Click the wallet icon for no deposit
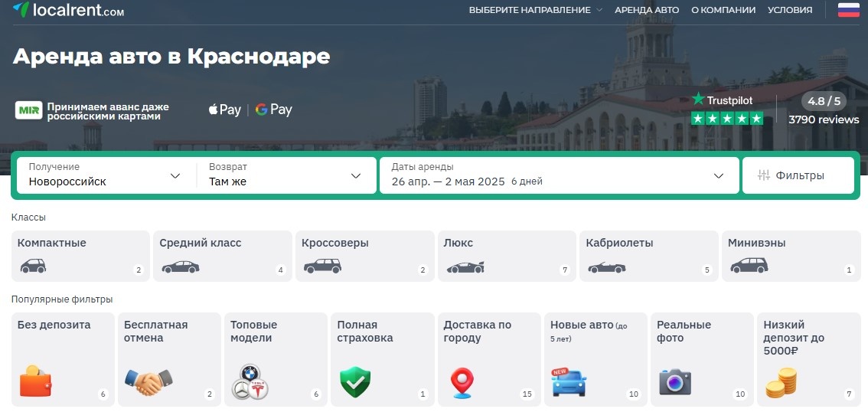The height and width of the screenshot is (412, 868). pos(35,381)
